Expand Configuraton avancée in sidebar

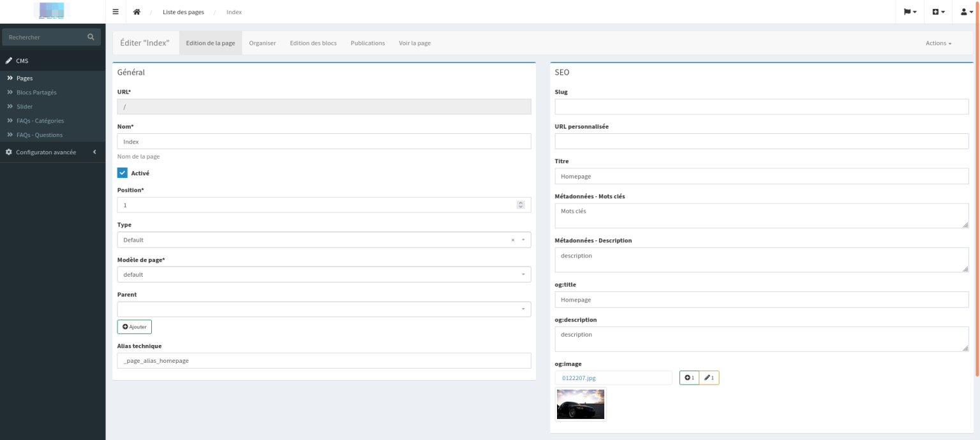(52, 152)
